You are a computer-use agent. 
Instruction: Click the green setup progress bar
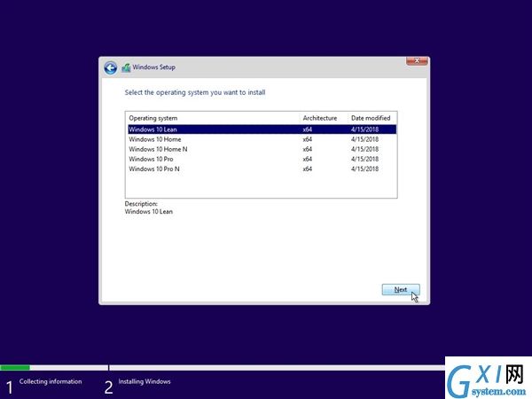coord(15,367)
